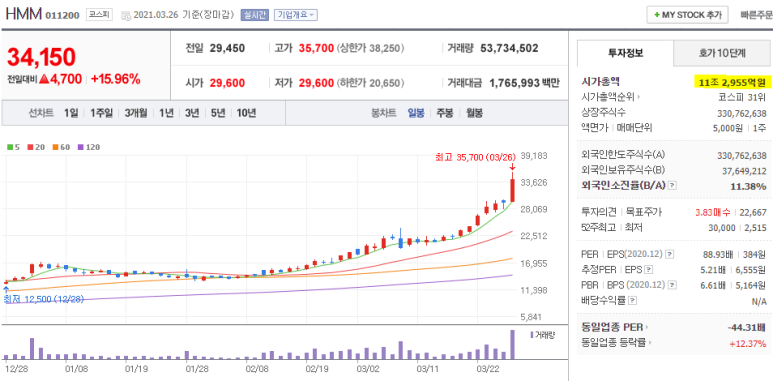Select the 10년 line chart period
The width and height of the screenshot is (773, 381).
pos(246,113)
